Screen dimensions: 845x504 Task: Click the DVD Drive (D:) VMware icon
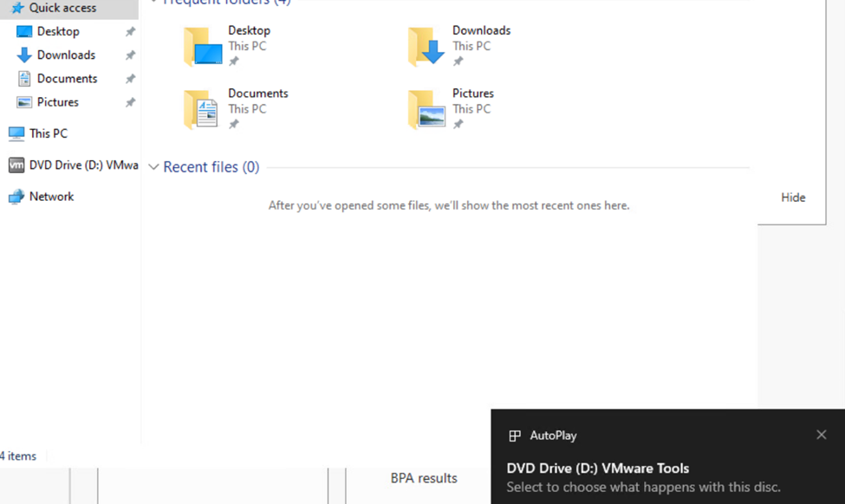[16, 165]
